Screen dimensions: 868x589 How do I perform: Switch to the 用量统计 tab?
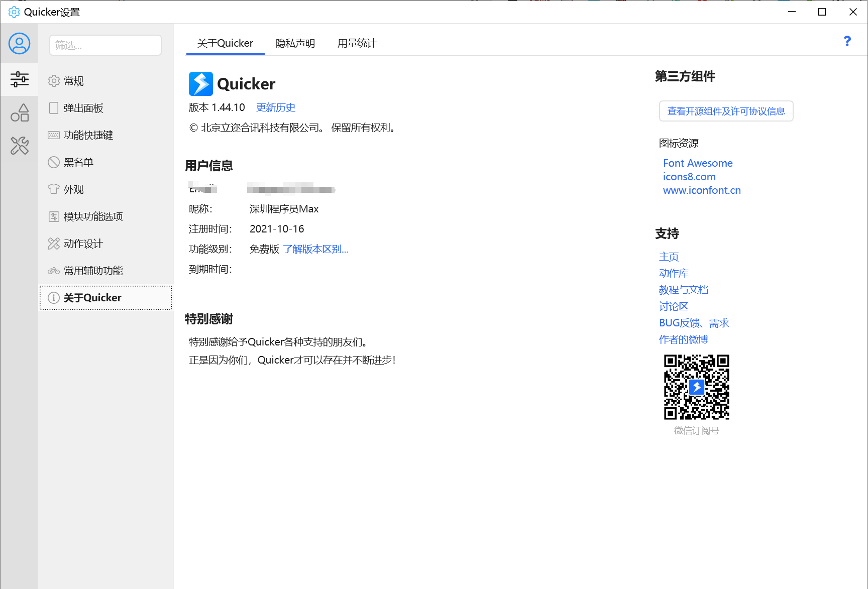coord(357,43)
